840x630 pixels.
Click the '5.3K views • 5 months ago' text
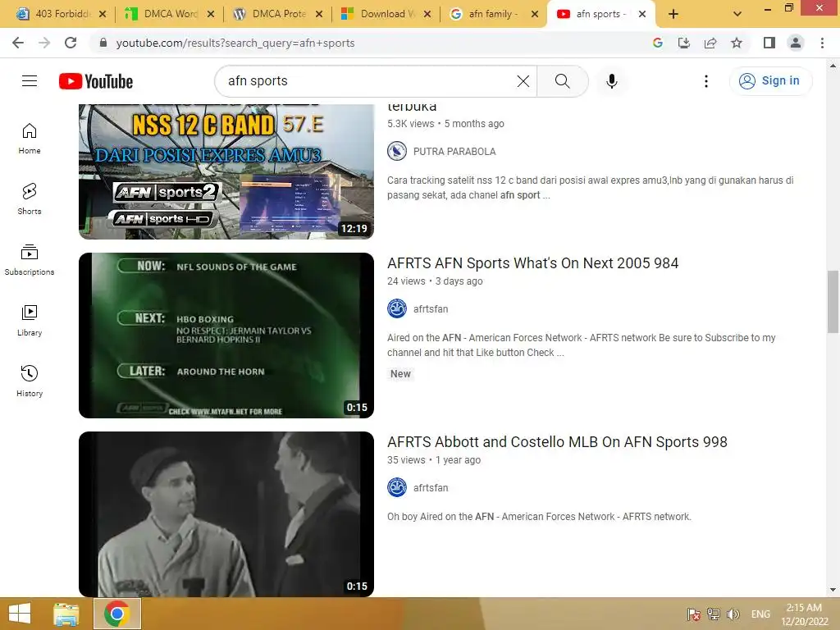point(445,124)
